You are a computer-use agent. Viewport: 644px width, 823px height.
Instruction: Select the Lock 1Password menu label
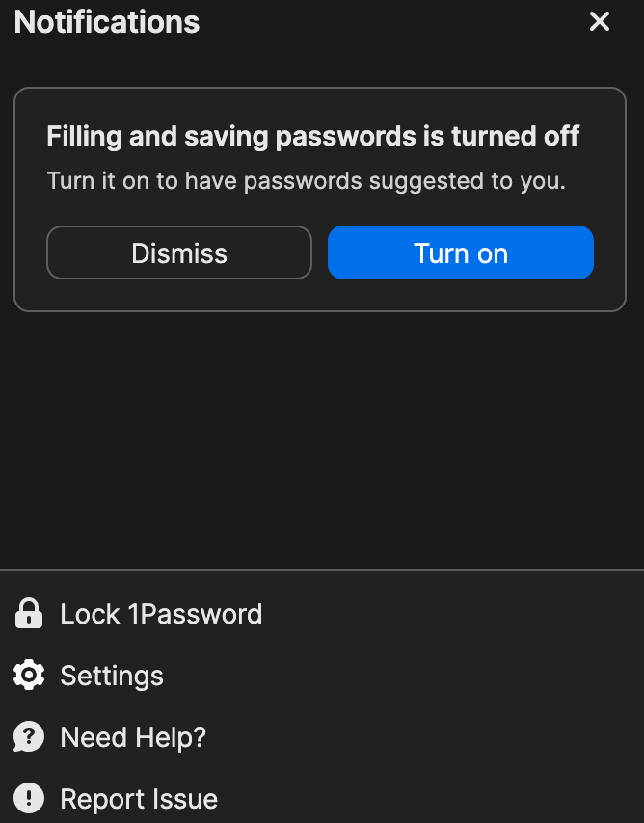coord(160,614)
